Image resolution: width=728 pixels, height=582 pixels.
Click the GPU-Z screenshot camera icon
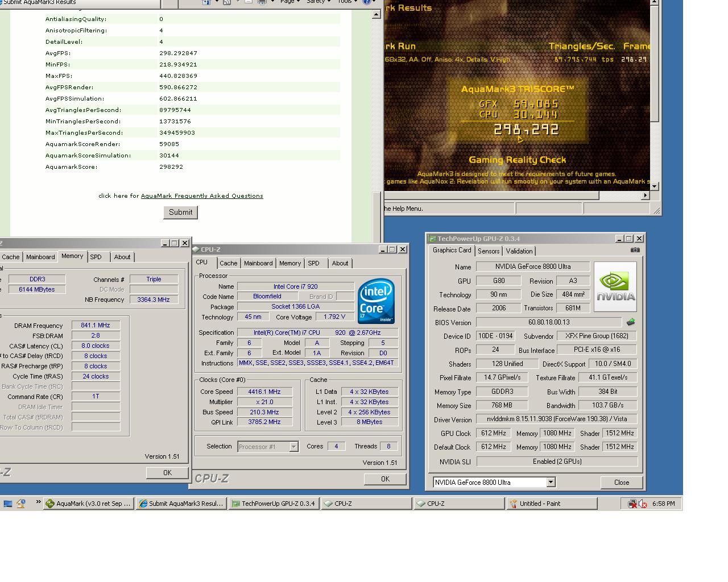tap(635, 250)
